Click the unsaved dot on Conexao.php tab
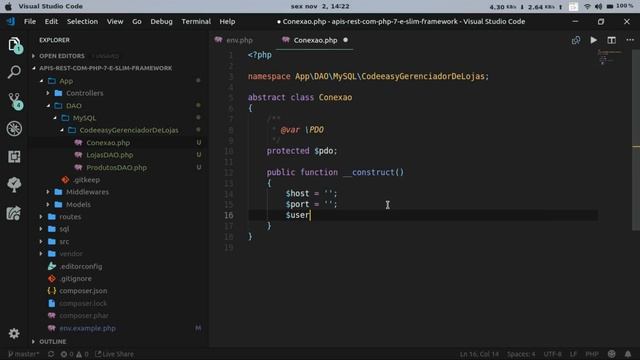 [345, 40]
